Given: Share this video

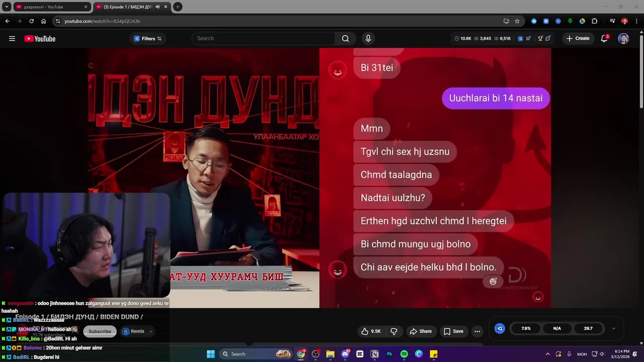Looking at the screenshot, I should [421, 331].
